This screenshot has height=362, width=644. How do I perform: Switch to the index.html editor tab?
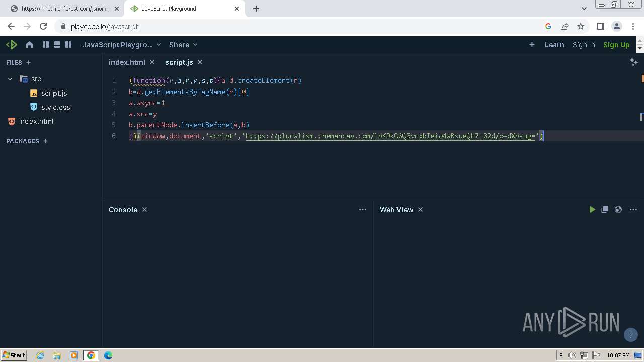127,62
